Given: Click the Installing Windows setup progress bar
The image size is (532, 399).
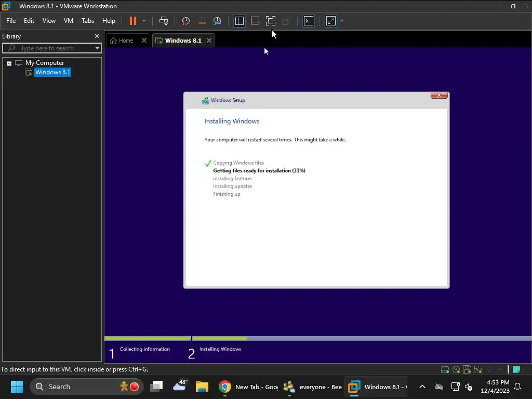Looking at the screenshot, I should (362, 338).
